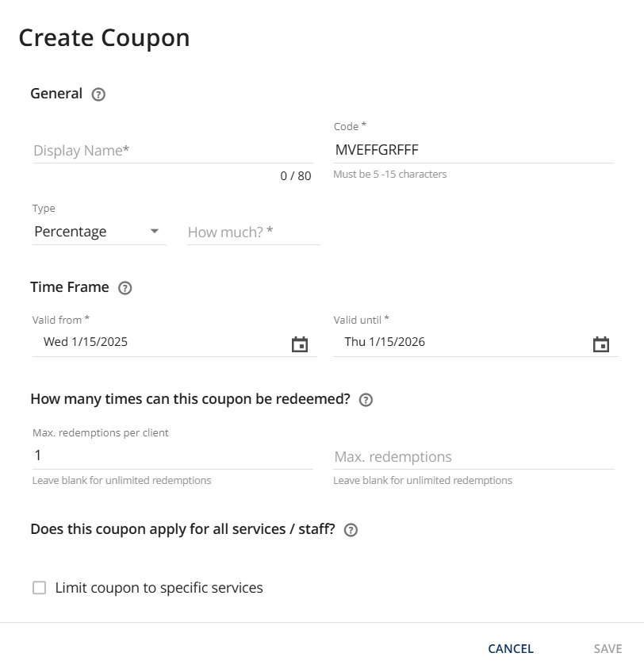The height and width of the screenshot is (672, 644).
Task: Click the How much? input
Action: point(253,232)
